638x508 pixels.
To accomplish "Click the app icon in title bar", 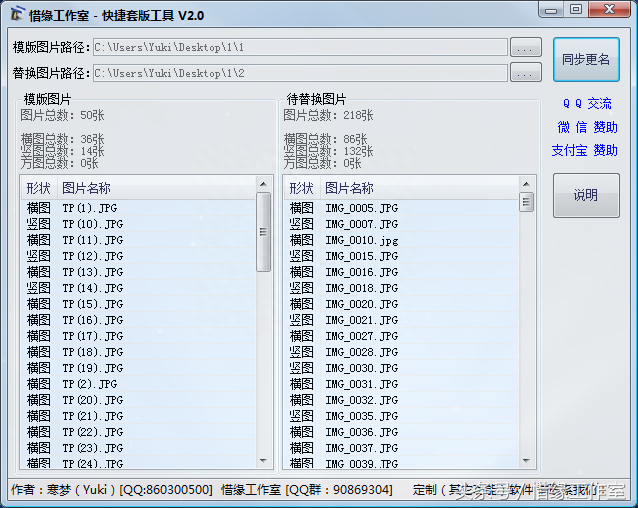I will [17, 15].
